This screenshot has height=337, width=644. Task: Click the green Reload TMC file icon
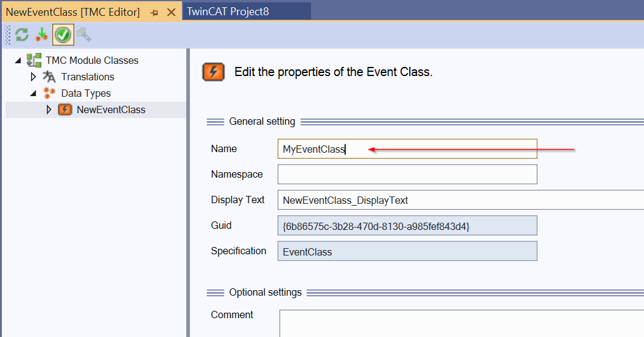coord(22,35)
